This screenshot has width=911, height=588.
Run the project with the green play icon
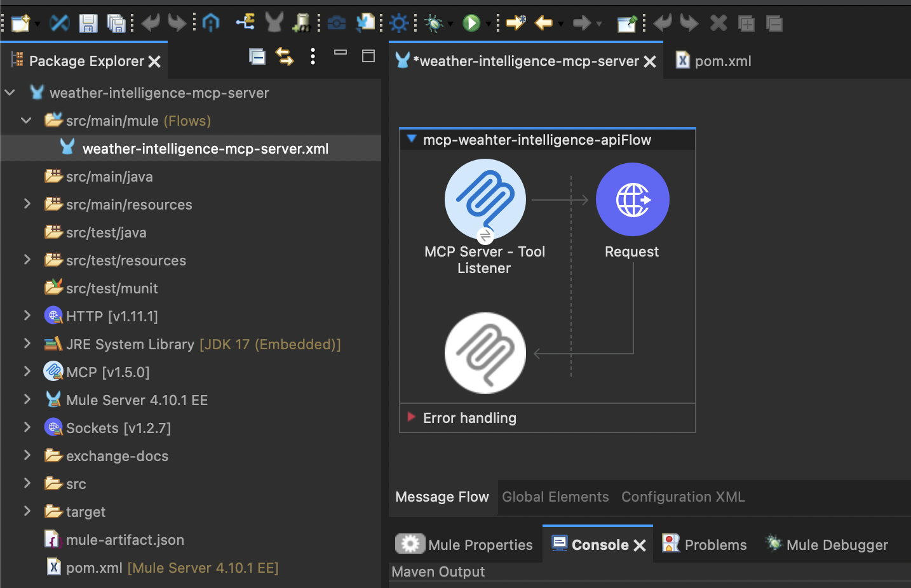point(471,23)
